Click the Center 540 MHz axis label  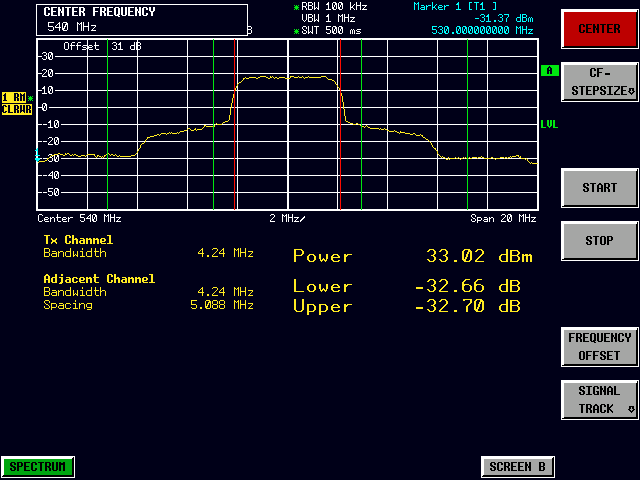click(x=79, y=218)
